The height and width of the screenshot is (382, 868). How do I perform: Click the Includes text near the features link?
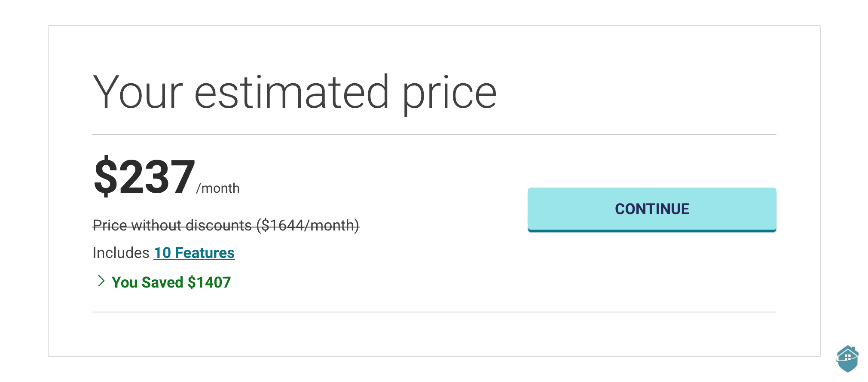click(121, 253)
